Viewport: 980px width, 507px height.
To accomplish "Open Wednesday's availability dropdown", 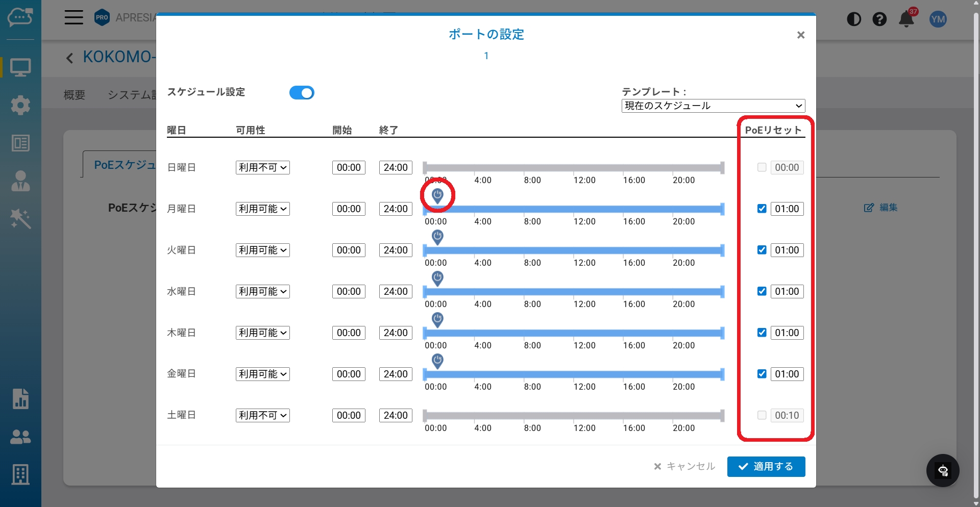I will pyautogui.click(x=262, y=291).
